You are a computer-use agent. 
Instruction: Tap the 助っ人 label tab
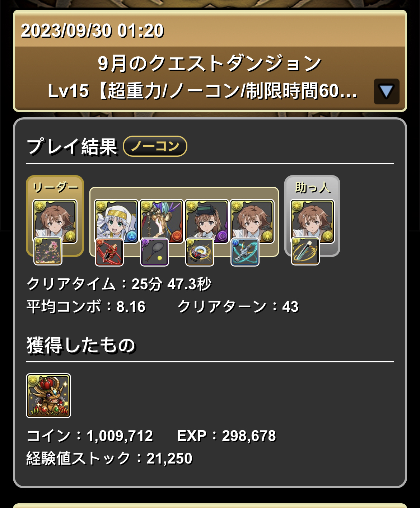[312, 187]
